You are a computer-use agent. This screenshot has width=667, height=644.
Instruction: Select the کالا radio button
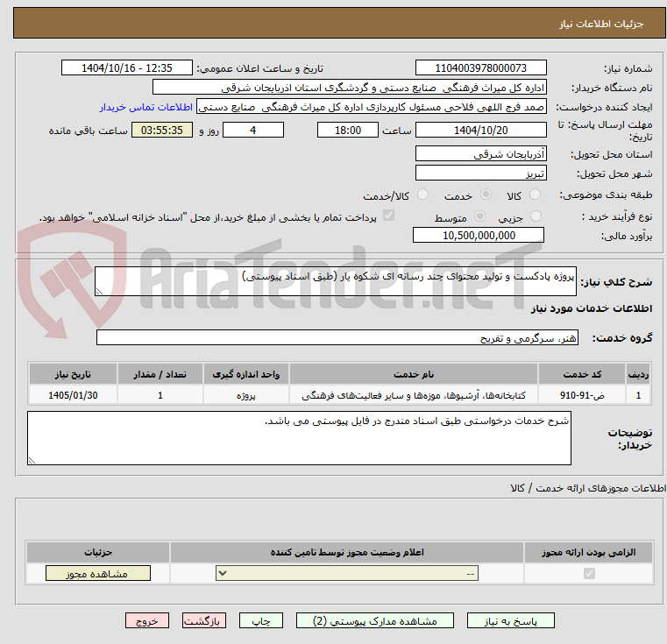(536, 195)
